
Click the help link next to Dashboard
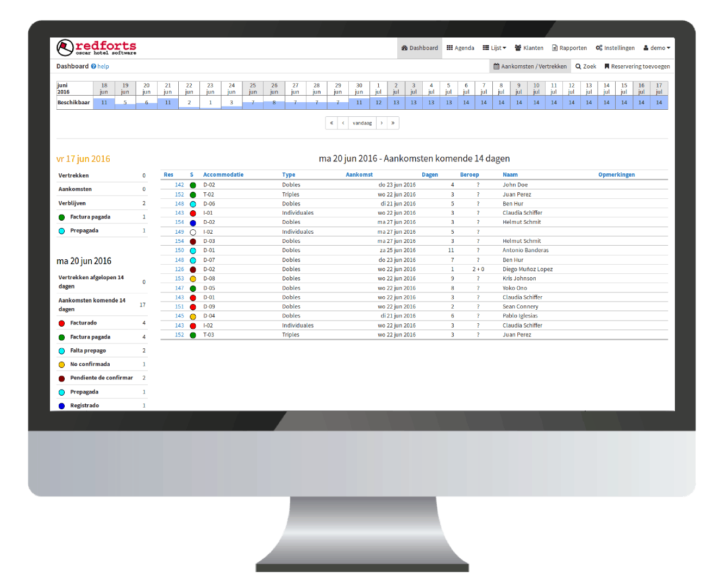100,66
